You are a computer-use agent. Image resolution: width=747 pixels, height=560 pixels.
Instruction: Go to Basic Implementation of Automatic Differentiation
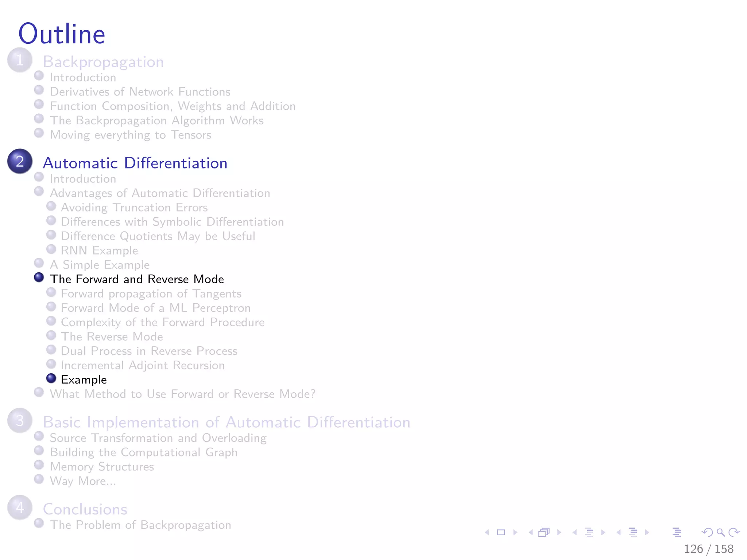coord(226,422)
